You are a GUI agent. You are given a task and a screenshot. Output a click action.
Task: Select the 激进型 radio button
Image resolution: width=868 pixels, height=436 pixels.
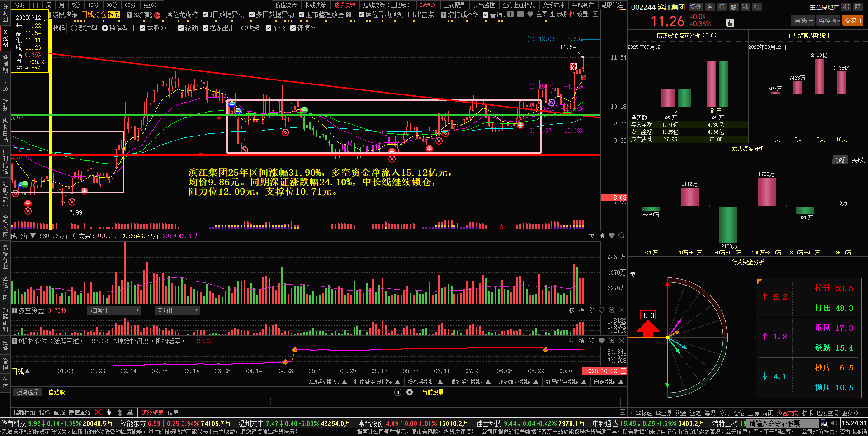pos(74,28)
